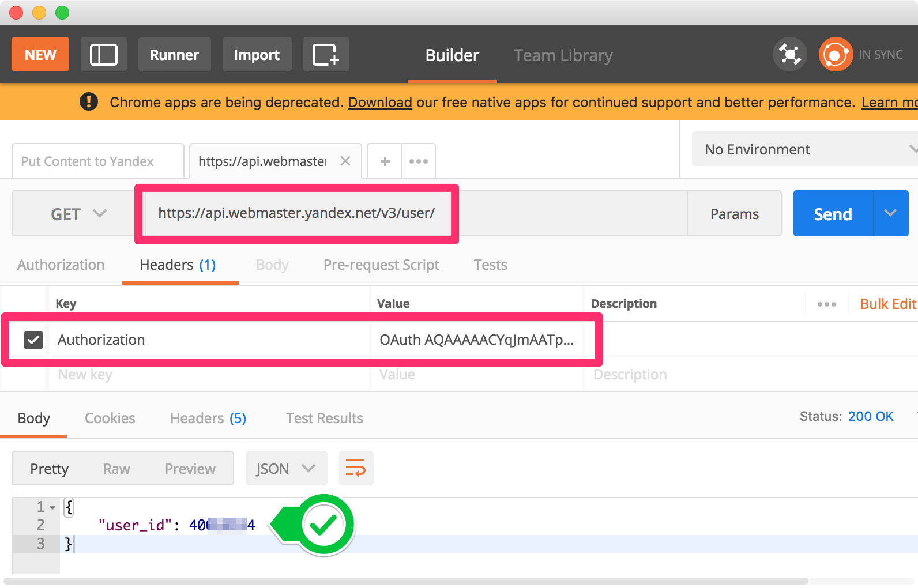Open the Pre-request Script tab
This screenshot has height=588, width=918.
pos(381,265)
